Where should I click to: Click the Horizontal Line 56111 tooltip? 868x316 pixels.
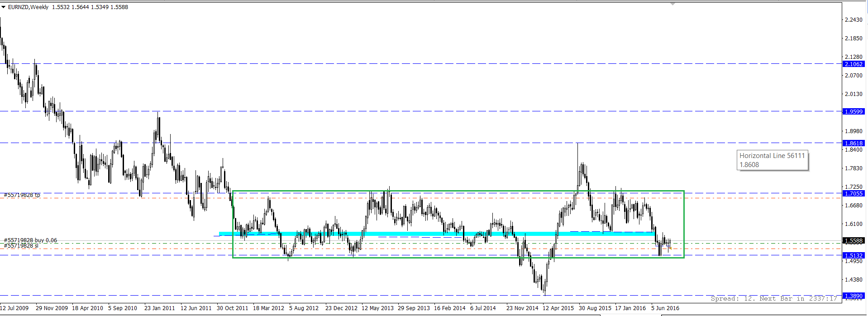point(773,160)
